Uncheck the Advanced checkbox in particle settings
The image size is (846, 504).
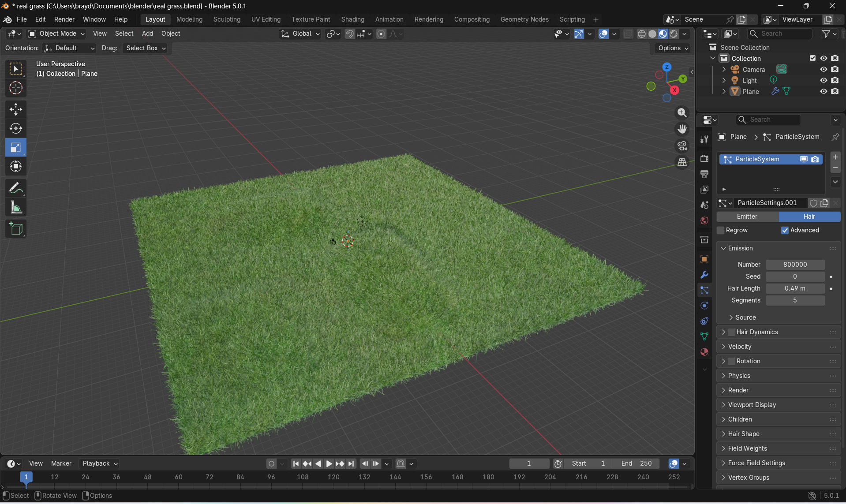[x=785, y=230]
